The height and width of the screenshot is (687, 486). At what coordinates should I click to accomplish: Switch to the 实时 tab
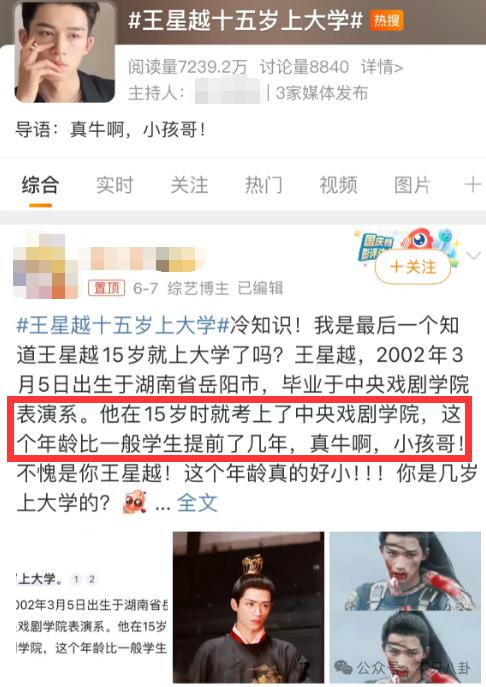[115, 185]
